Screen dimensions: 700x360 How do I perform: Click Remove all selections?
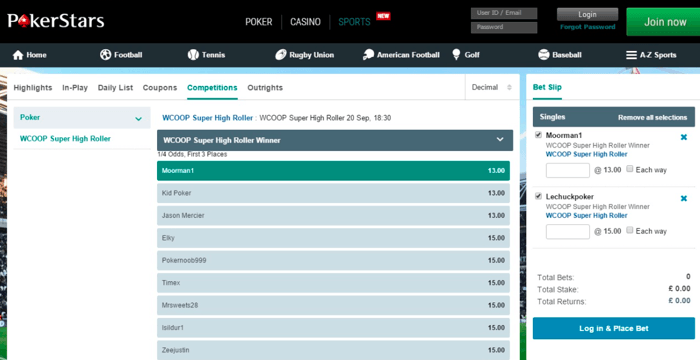[652, 117]
